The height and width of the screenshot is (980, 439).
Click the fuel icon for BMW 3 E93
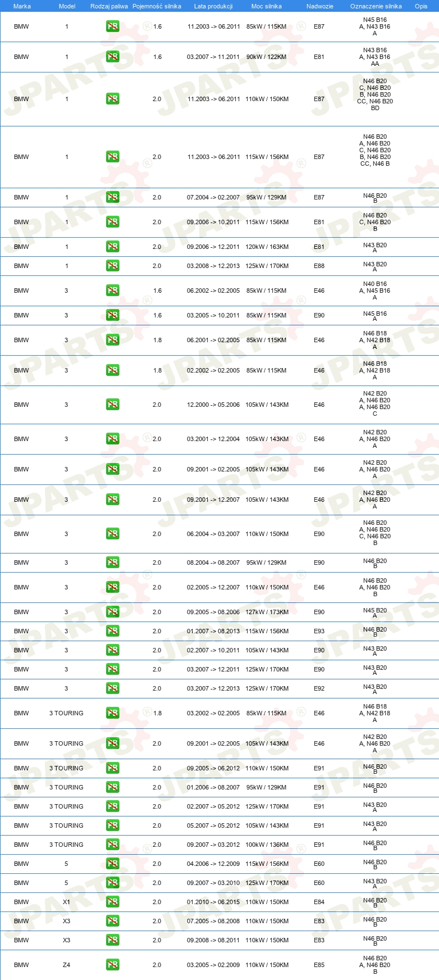point(112,631)
